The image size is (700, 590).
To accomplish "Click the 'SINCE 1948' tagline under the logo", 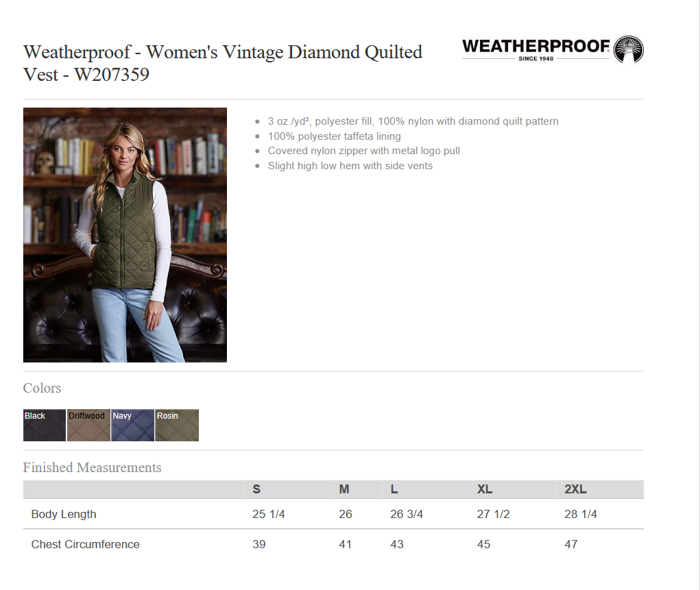I will tap(535, 58).
